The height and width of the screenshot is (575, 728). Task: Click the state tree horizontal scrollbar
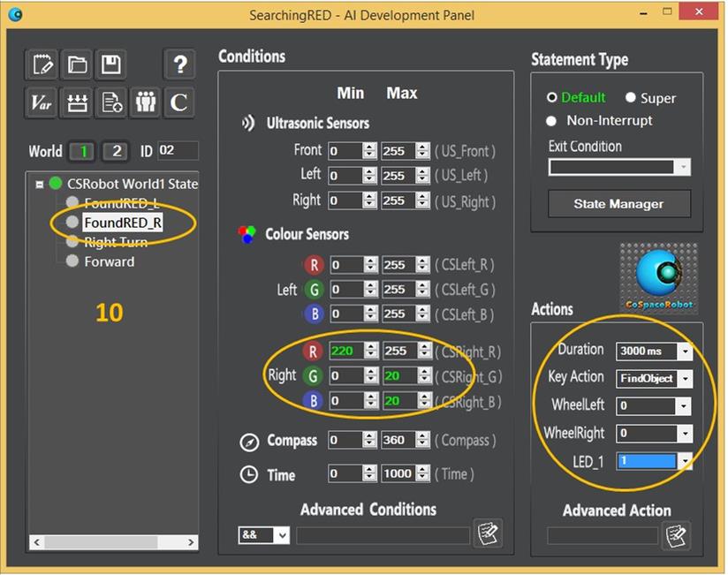point(111,541)
